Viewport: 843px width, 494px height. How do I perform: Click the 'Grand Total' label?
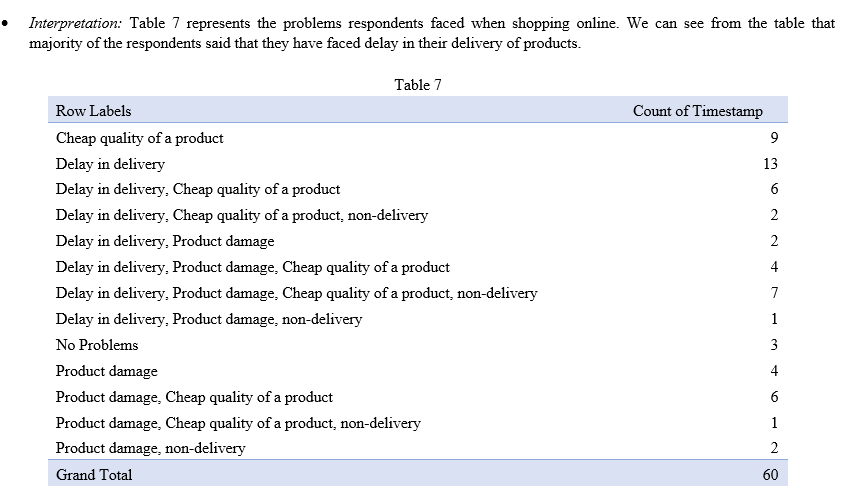94,475
